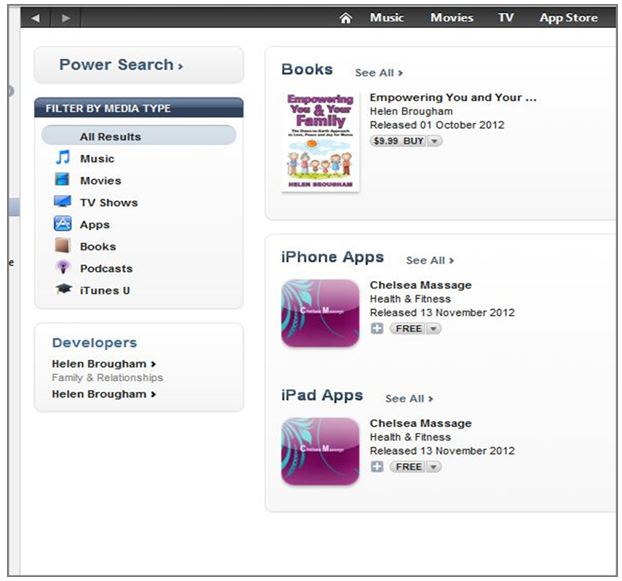Image resolution: width=622 pixels, height=581 pixels.
Task: Click the iTunes U graduation cap icon
Action: click(x=63, y=289)
